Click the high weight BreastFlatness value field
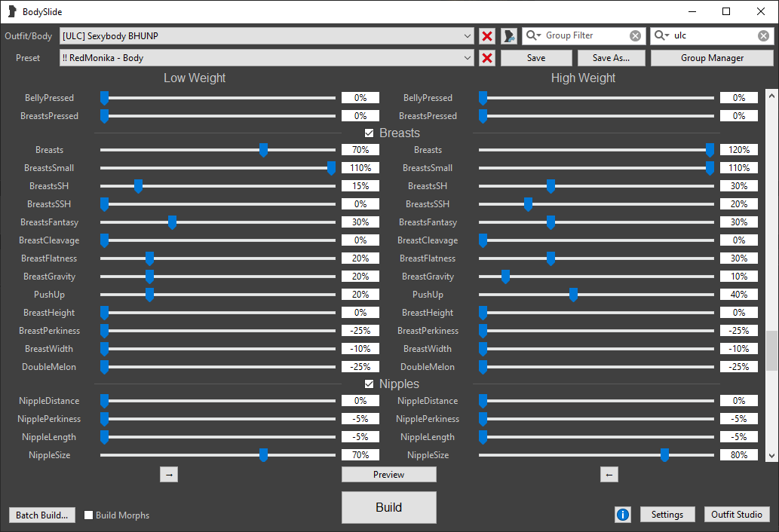 (x=739, y=258)
